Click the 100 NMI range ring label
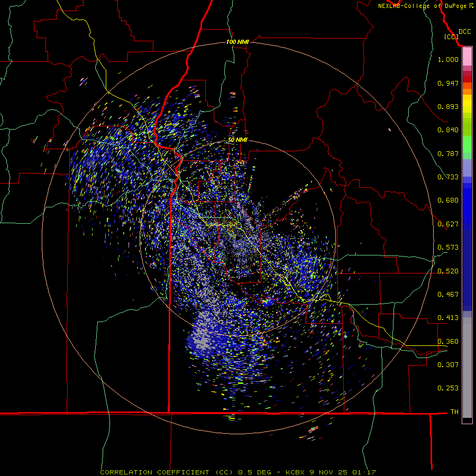The height and width of the screenshot is (476, 476). 237,42
